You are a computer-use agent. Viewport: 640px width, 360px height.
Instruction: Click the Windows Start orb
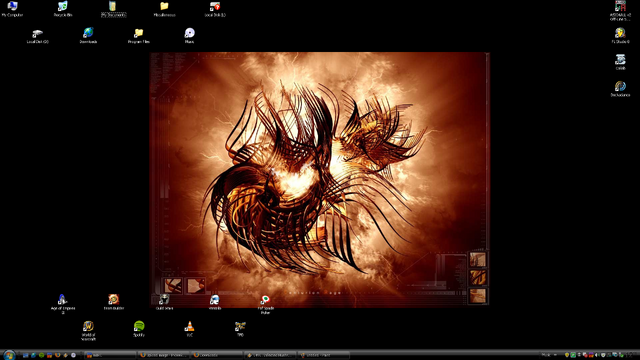(9, 355)
